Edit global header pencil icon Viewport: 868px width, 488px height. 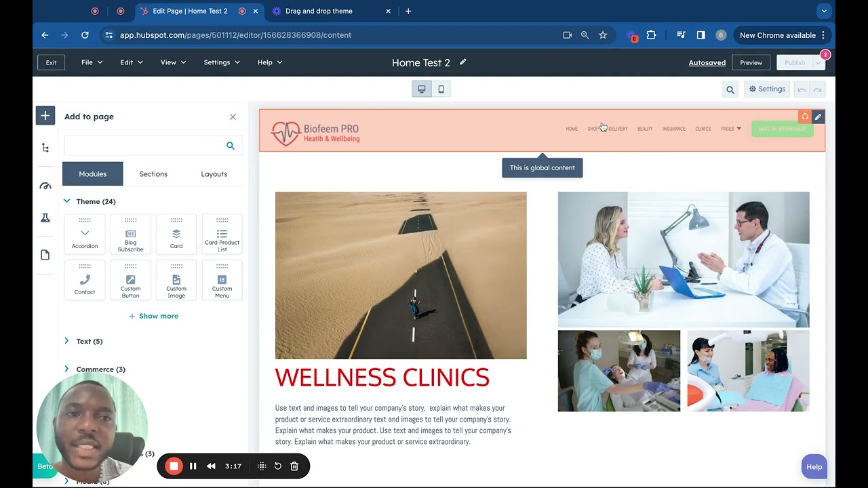818,117
